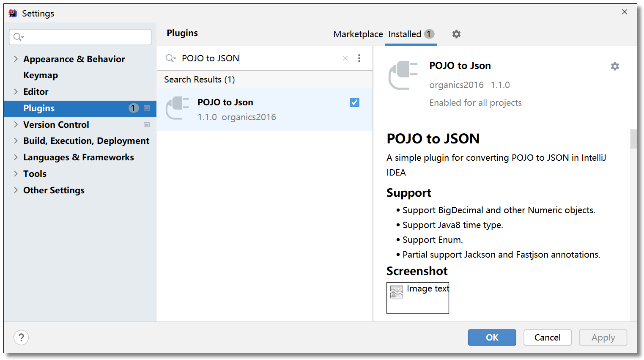This screenshot has width=644, height=360.
Task: Expand Appearance & Behavior section
Action: pos(16,59)
